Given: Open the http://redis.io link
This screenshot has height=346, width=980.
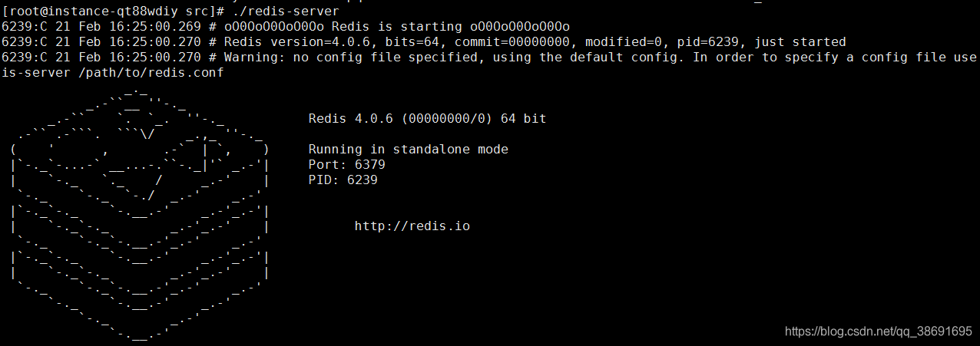Looking at the screenshot, I should pyautogui.click(x=412, y=226).
